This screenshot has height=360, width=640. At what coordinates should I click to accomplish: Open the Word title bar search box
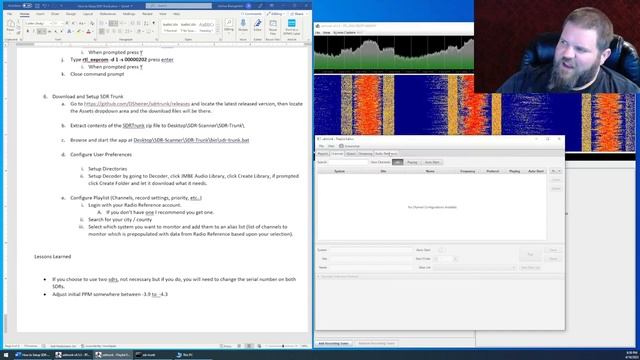[x=179, y=6]
